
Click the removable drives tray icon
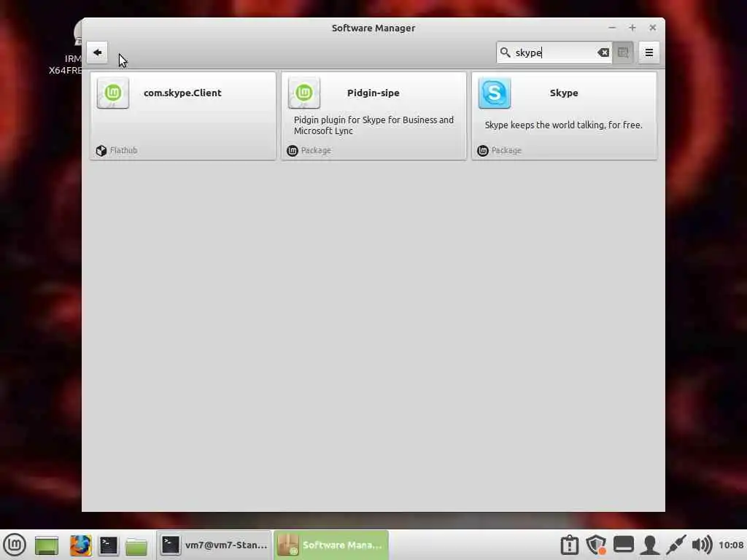coord(623,545)
